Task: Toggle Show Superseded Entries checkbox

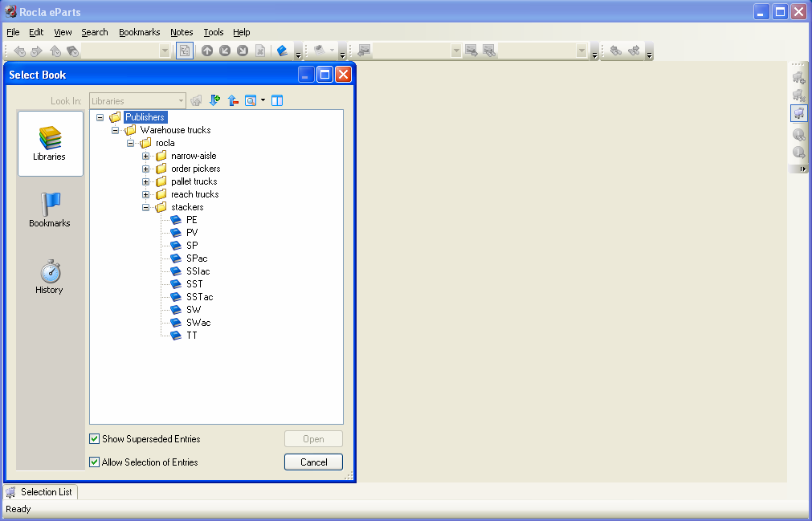Action: (94, 439)
